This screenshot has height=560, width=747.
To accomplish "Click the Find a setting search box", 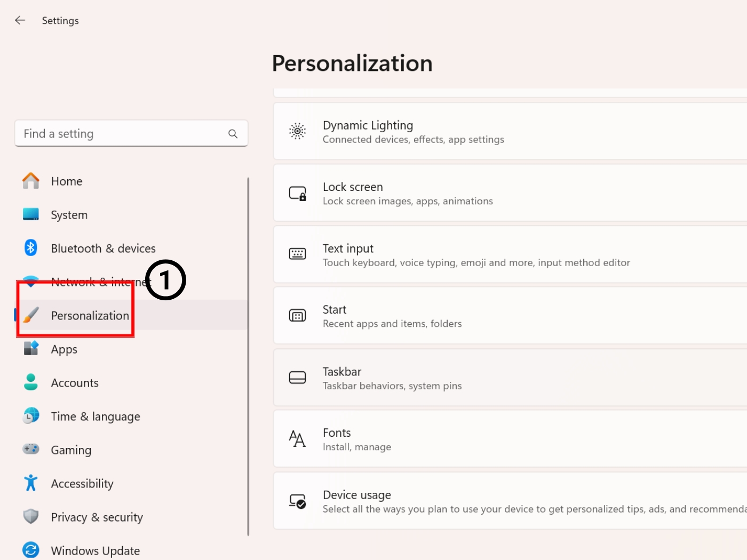I will click(131, 133).
